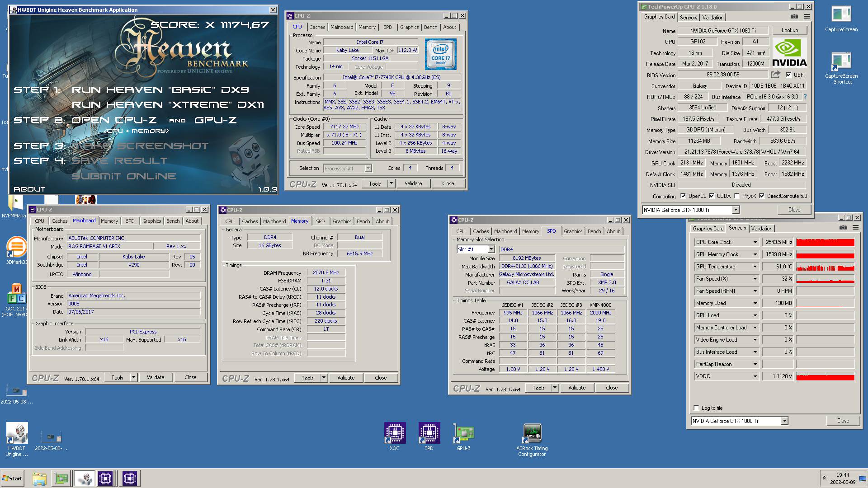Expand the GPU Temperature sensor dropdown

click(x=755, y=267)
